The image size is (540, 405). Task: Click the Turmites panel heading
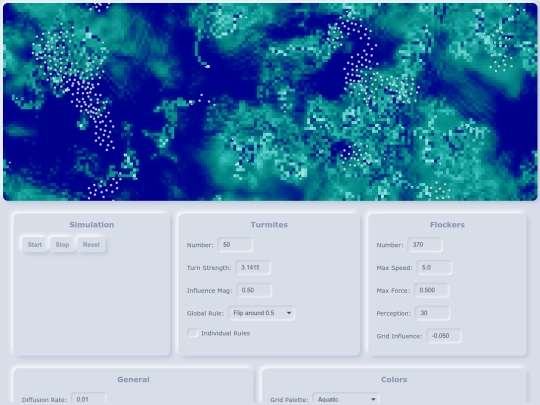[269, 225]
